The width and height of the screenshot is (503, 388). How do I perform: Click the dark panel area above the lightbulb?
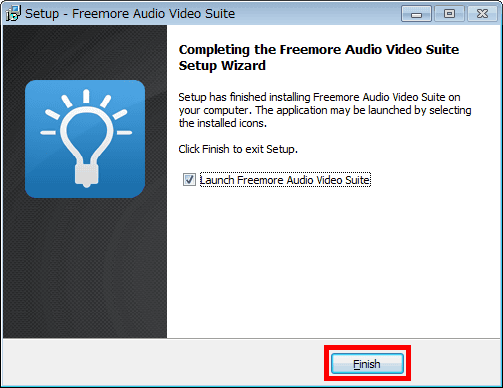(x=85, y=52)
